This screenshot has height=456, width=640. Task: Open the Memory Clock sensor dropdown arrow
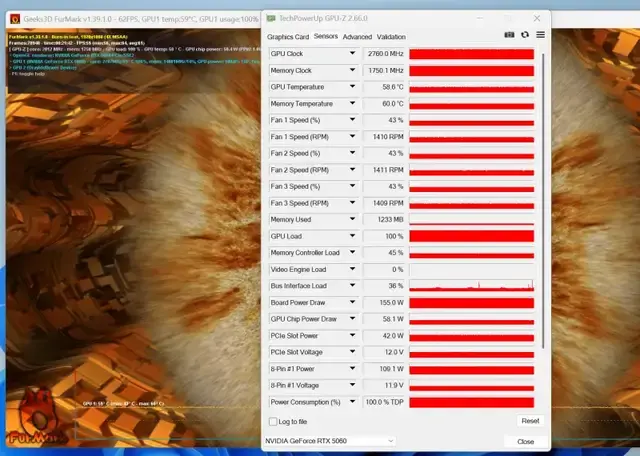[x=352, y=70]
